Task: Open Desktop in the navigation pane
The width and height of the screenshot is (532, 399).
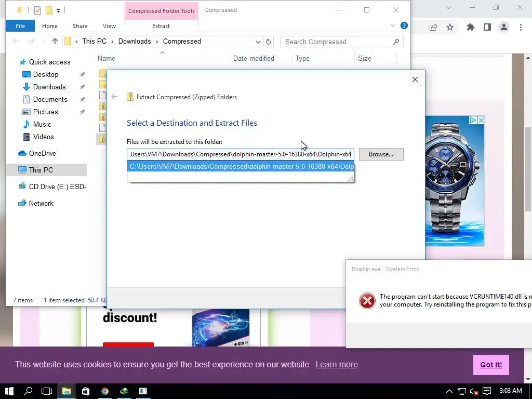Action: coord(46,74)
